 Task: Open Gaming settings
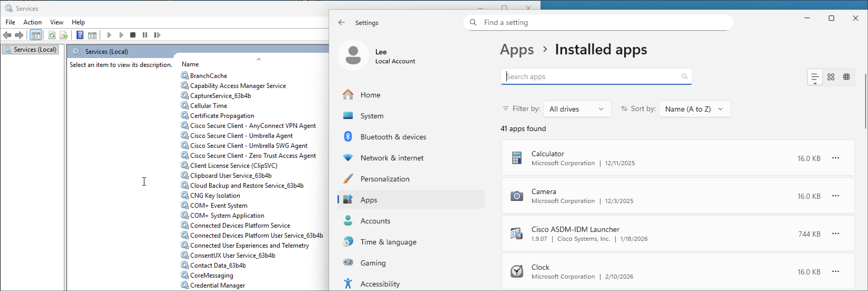click(x=411, y=263)
